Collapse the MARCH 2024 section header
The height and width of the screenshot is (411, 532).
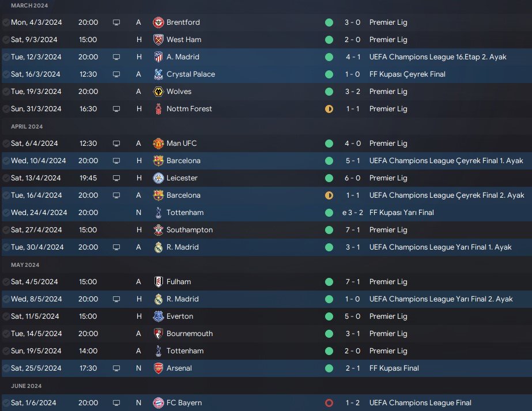29,5
